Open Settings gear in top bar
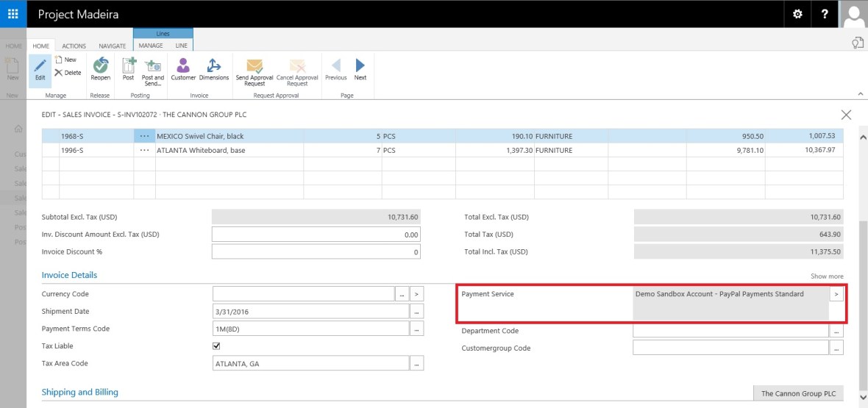This screenshot has width=868, height=408. click(797, 14)
